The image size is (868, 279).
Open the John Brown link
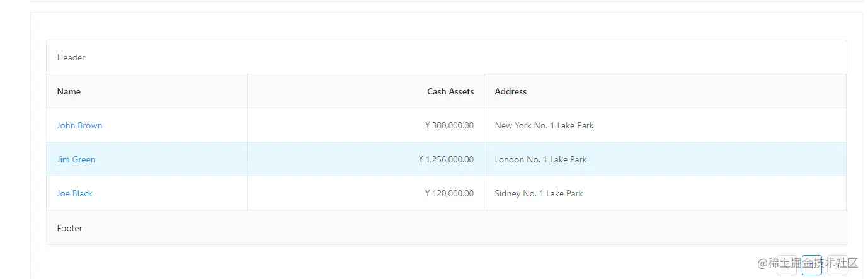(x=79, y=125)
